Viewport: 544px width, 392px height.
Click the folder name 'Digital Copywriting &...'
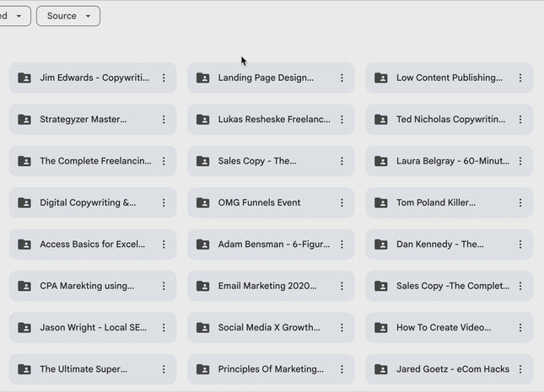coord(88,202)
